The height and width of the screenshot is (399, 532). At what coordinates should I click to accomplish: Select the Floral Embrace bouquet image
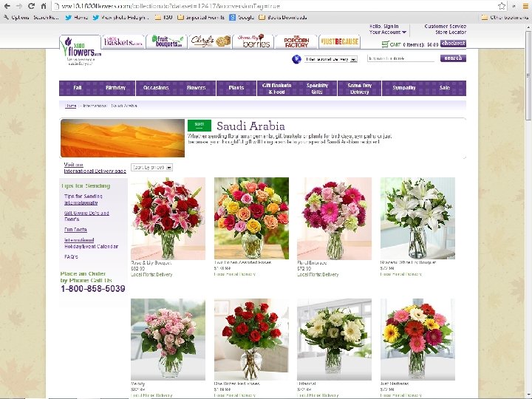(334, 219)
